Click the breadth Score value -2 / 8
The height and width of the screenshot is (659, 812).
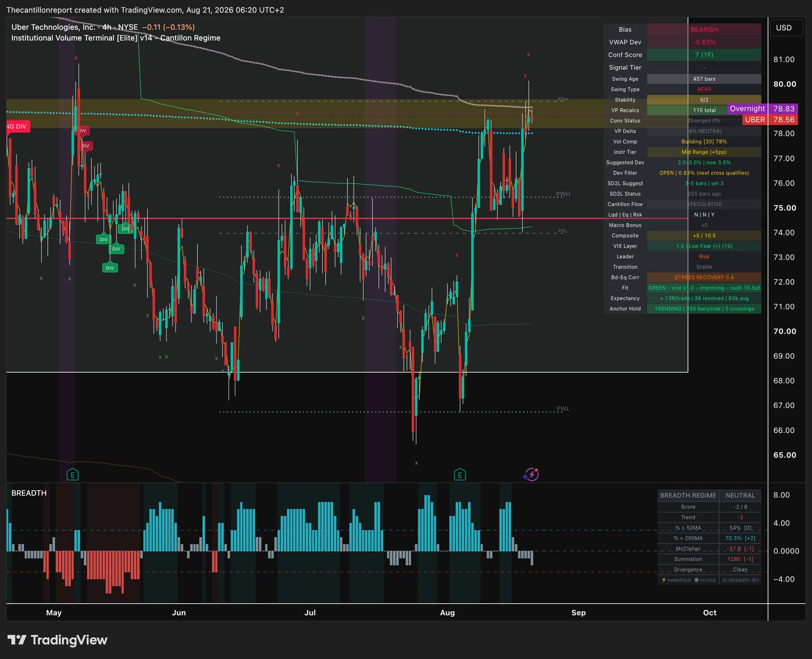coord(741,507)
